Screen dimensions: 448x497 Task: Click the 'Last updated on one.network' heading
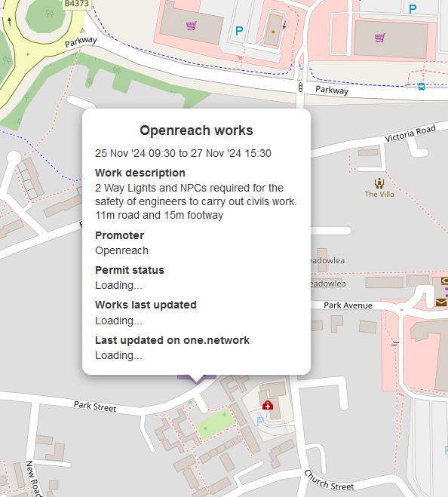pos(172,340)
